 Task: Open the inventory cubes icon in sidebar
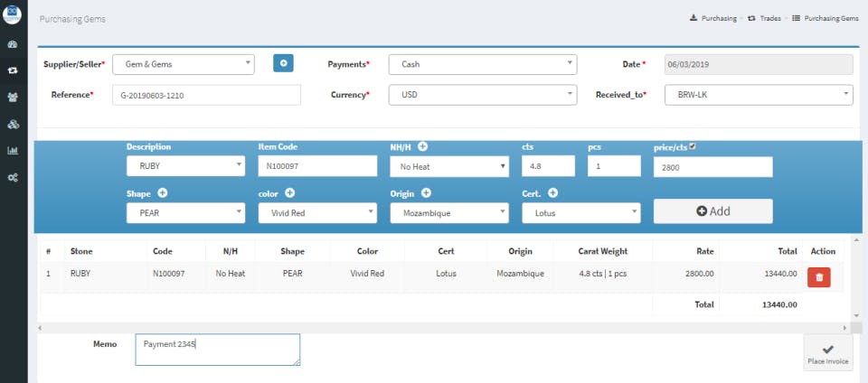point(14,125)
